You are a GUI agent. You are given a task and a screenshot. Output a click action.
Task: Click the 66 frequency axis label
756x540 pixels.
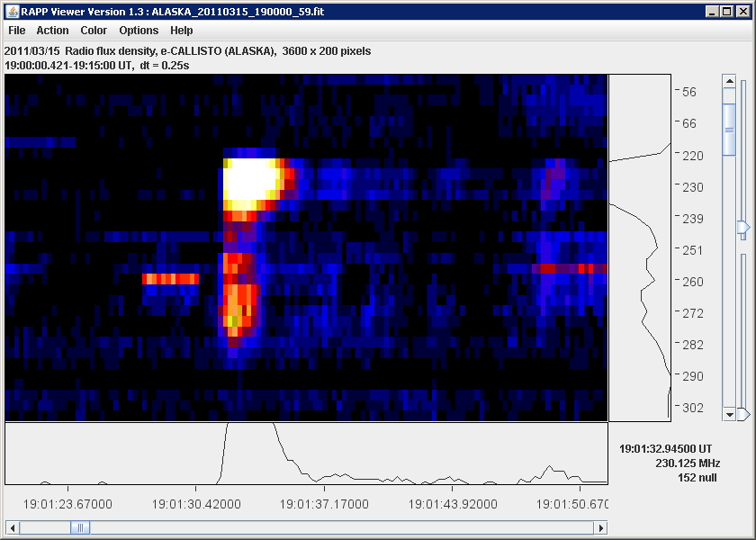pyautogui.click(x=689, y=123)
